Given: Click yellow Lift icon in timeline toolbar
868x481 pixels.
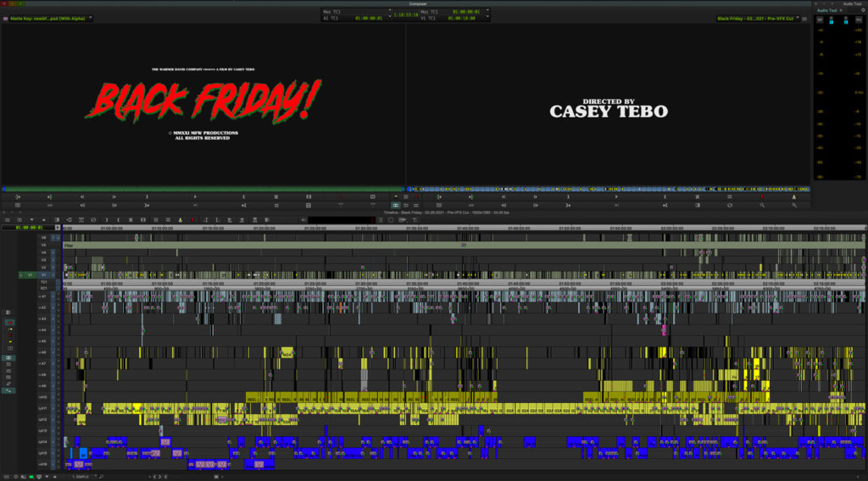Looking at the screenshot, I should (x=180, y=220).
